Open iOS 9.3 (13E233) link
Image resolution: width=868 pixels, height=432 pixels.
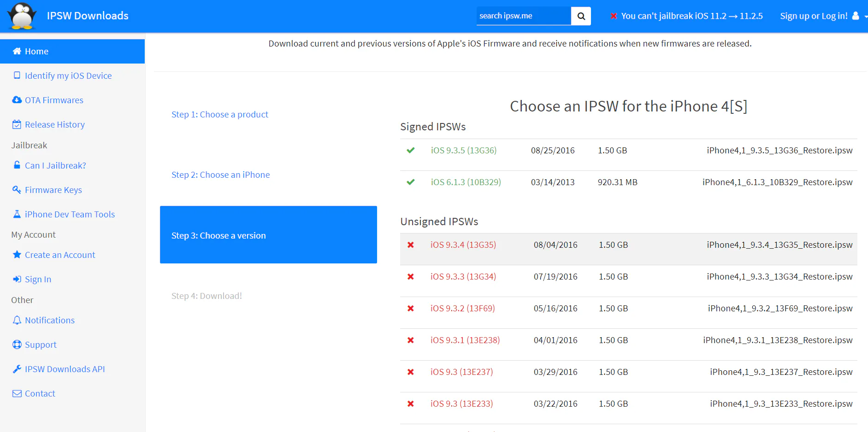click(x=462, y=403)
